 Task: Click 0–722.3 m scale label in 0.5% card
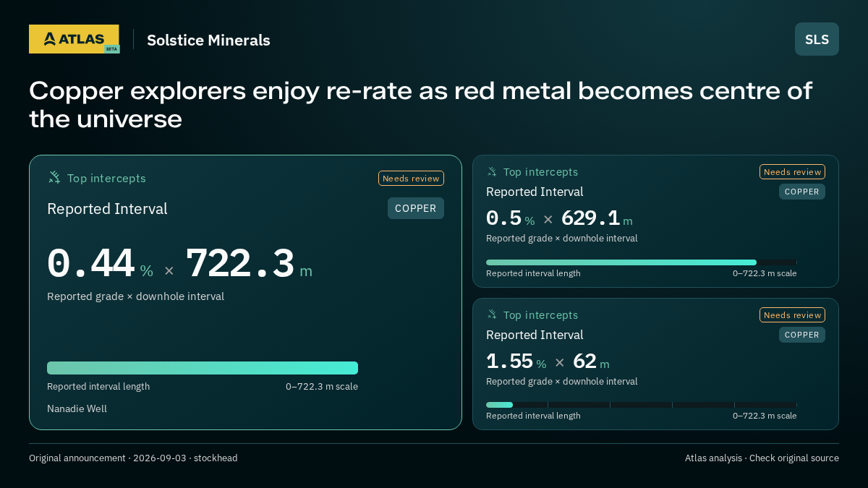tap(765, 273)
